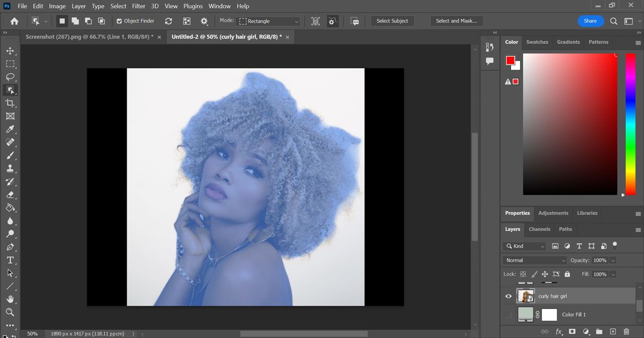Select the Eraser tool
Image resolution: width=644 pixels, height=338 pixels.
(10, 195)
